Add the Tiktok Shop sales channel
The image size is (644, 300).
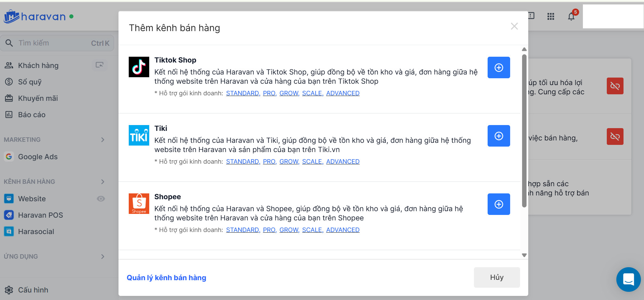click(499, 68)
